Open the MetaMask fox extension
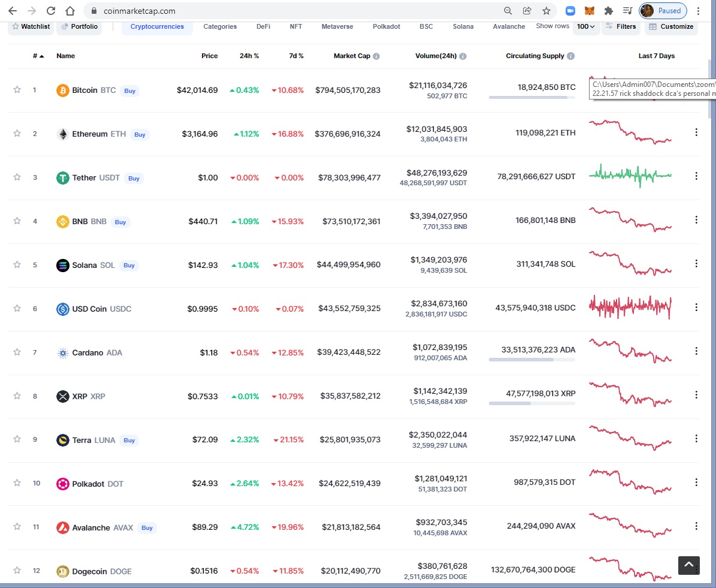Viewport: 716px width, 588px height. pos(590,11)
